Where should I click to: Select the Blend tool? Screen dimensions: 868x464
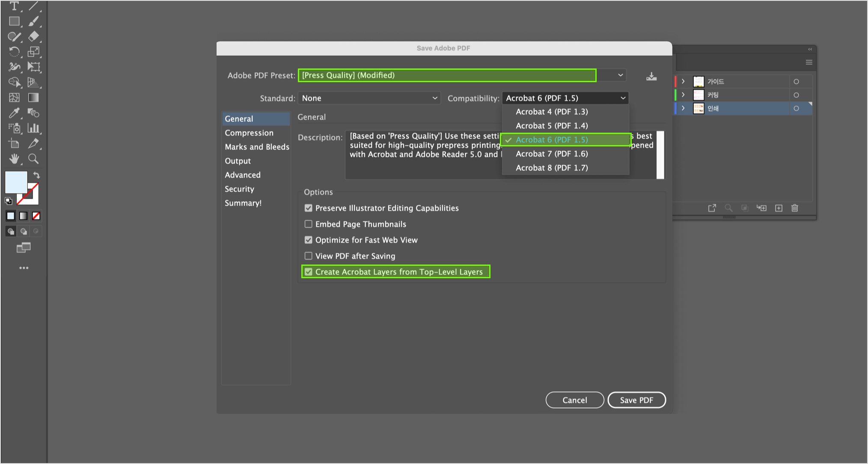coord(33,113)
